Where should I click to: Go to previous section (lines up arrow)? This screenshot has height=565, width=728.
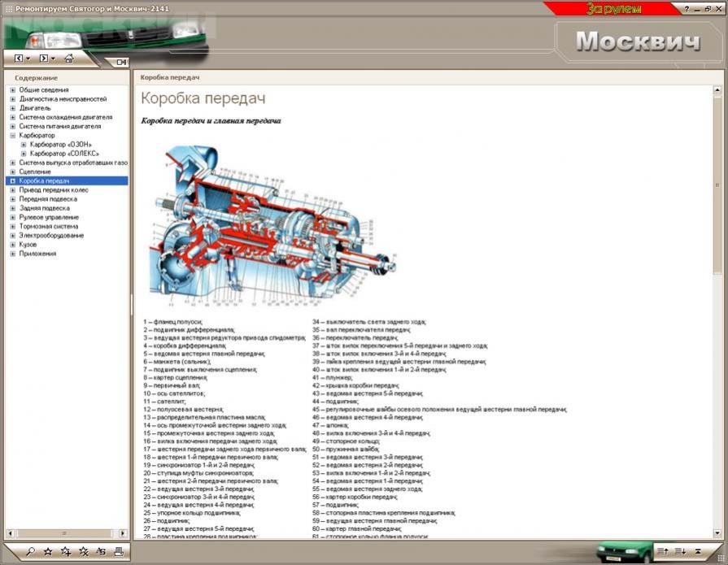(663, 551)
